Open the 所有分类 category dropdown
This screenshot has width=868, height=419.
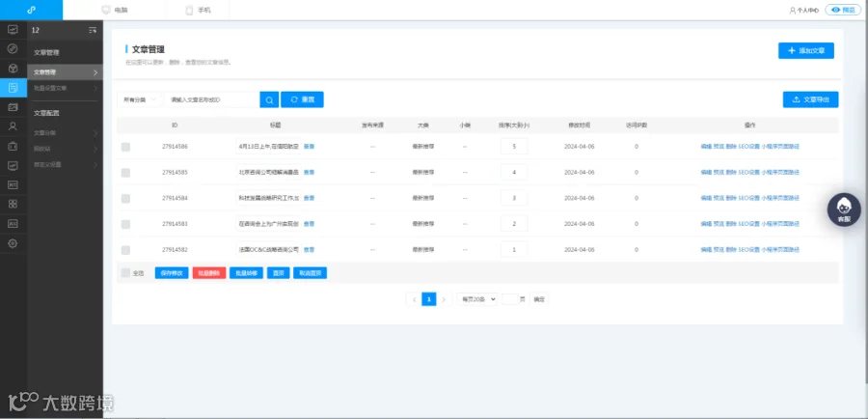tap(140, 99)
